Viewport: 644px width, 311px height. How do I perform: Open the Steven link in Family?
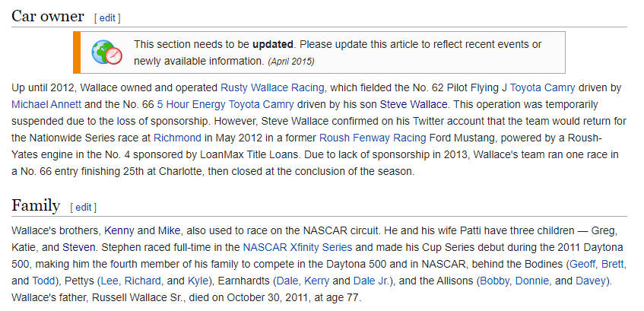[79, 248]
